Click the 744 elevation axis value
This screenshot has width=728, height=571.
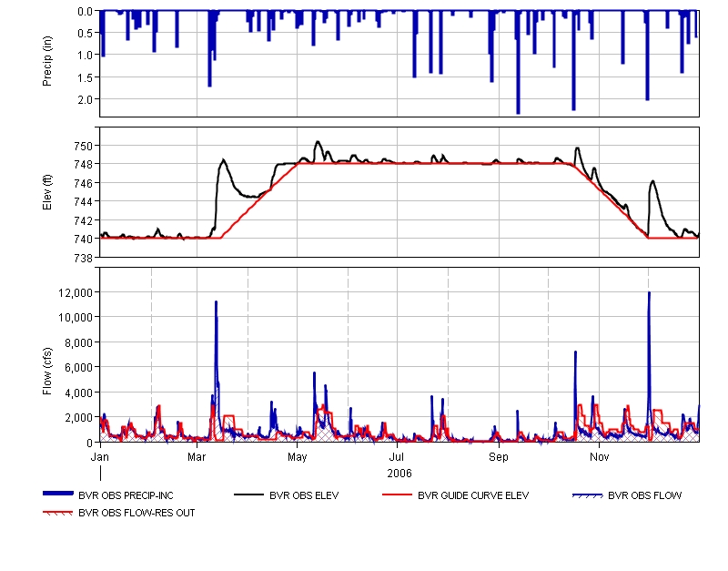pyautogui.click(x=84, y=201)
